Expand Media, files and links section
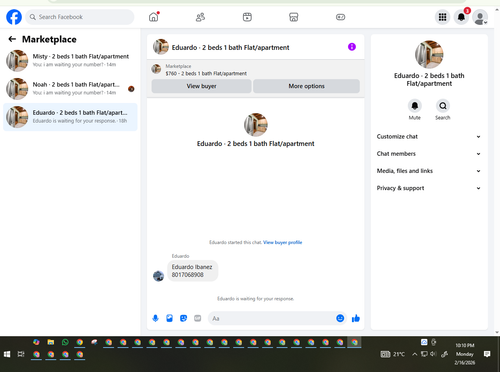 point(429,171)
